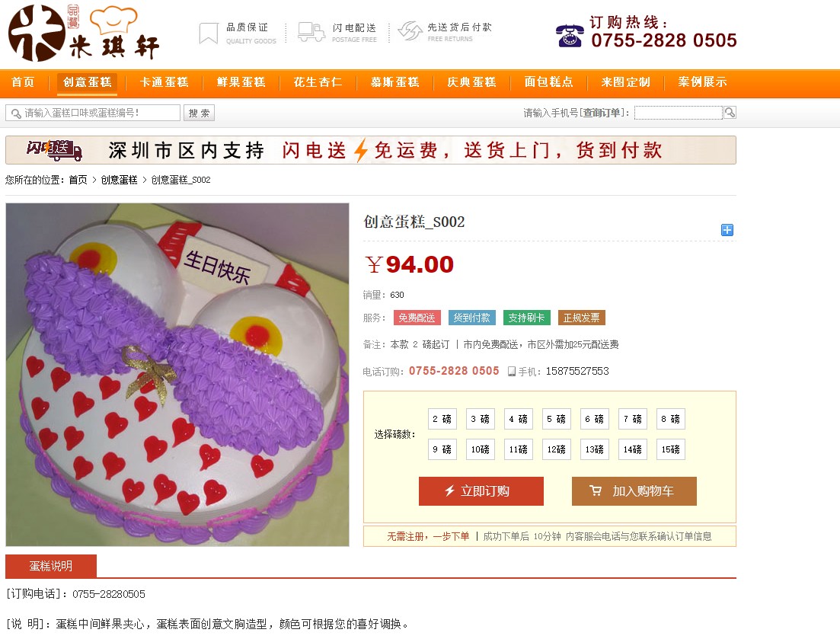Click the hotline telephone icon
This screenshot has height=639, width=840.
[x=570, y=36]
